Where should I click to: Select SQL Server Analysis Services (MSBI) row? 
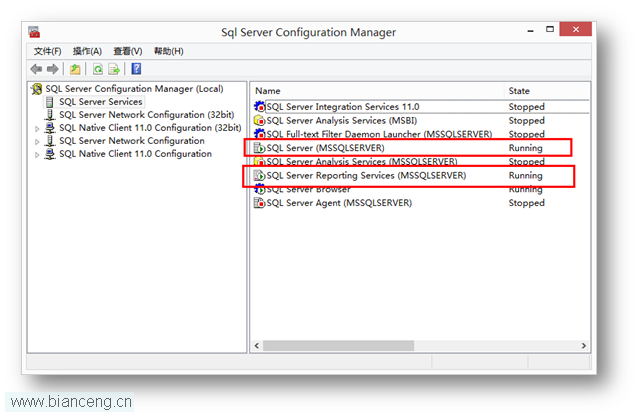(x=421, y=121)
